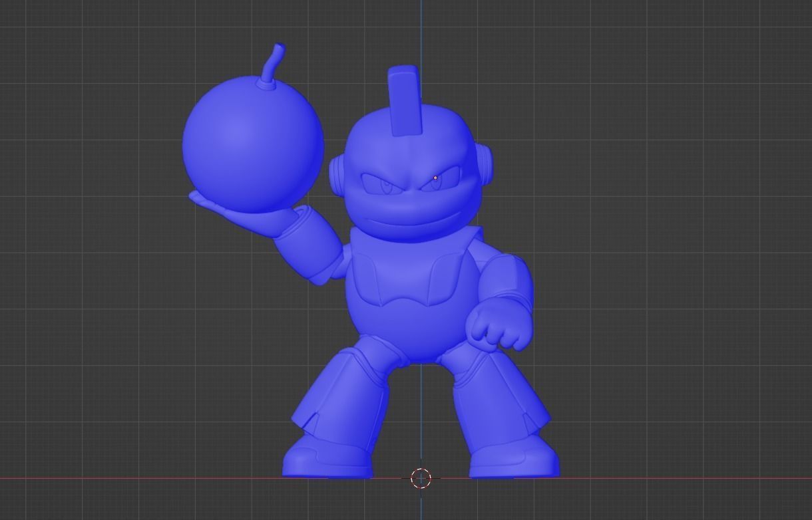The height and width of the screenshot is (520, 812).
Task: Select the round bomb sphere held by the robot
Action: (x=253, y=144)
